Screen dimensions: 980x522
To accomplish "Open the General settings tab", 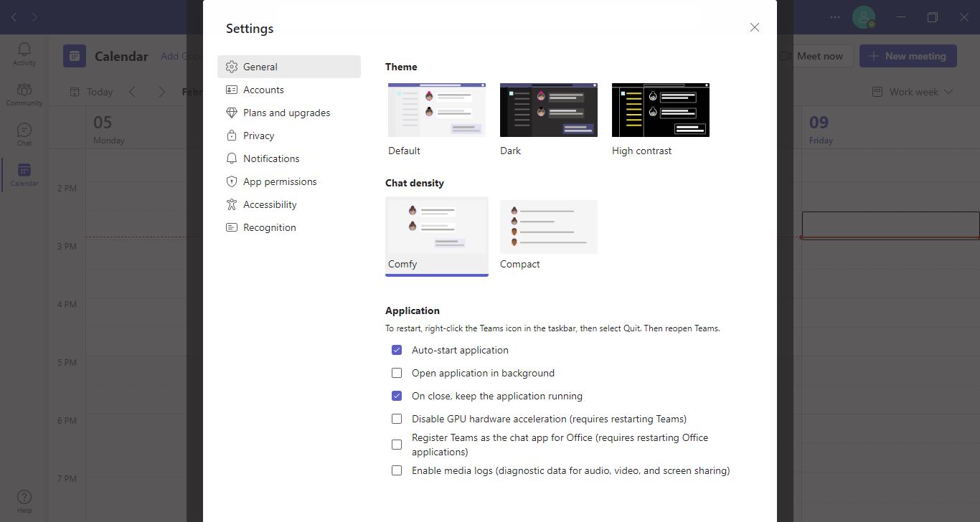I will coord(289,67).
